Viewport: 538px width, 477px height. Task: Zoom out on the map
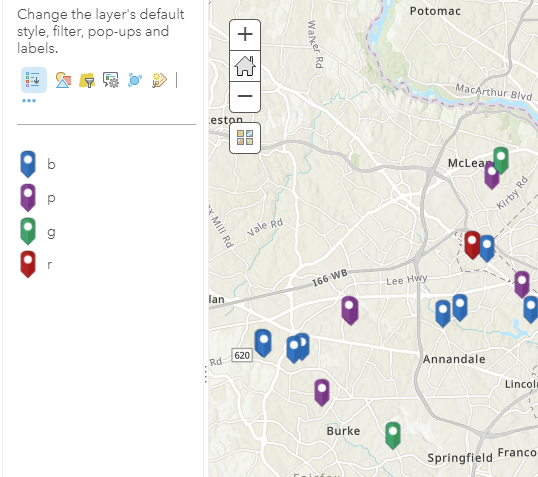click(245, 96)
